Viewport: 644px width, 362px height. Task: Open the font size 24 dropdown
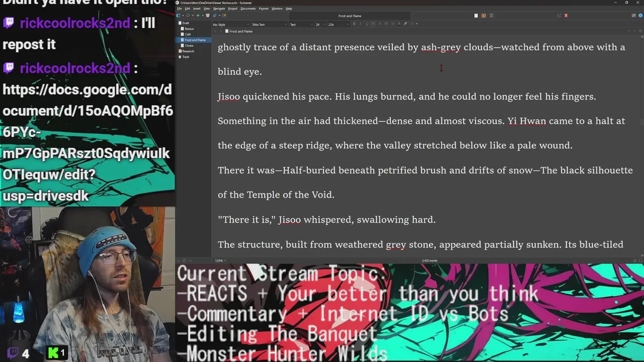click(320, 25)
